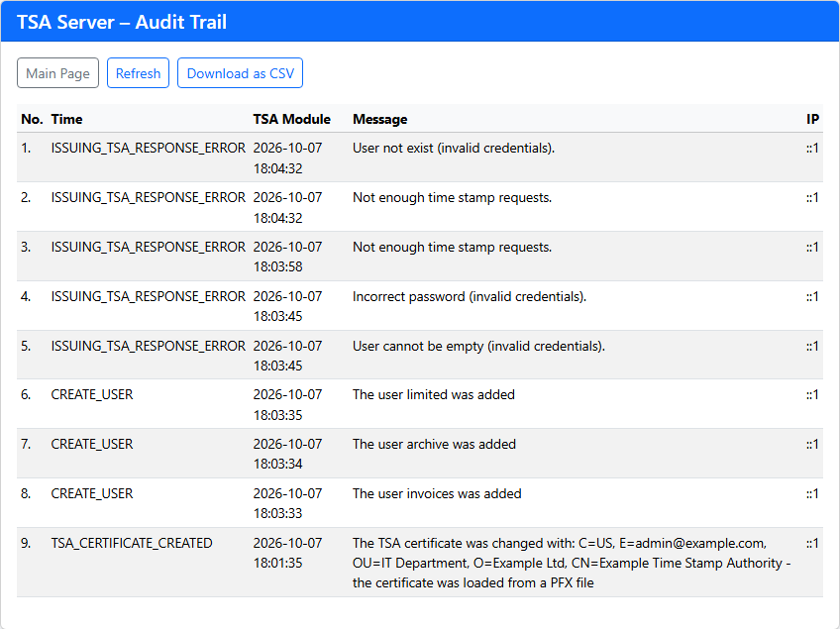Select 'The user archive was added' message
This screenshot has width=840, height=629.
coord(434,444)
